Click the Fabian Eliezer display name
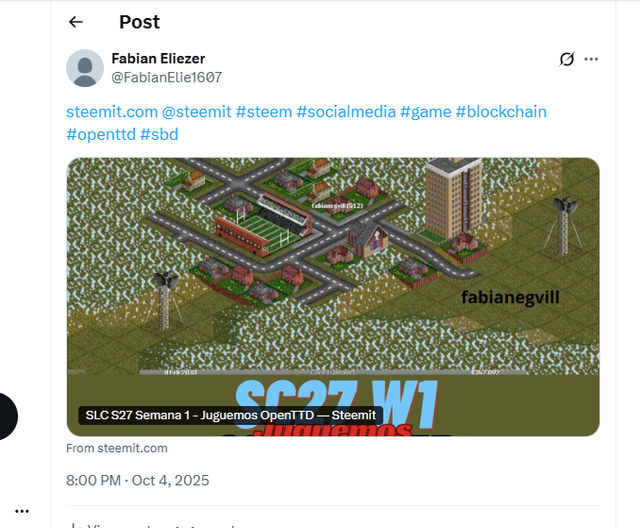The image size is (640, 528). tap(158, 58)
